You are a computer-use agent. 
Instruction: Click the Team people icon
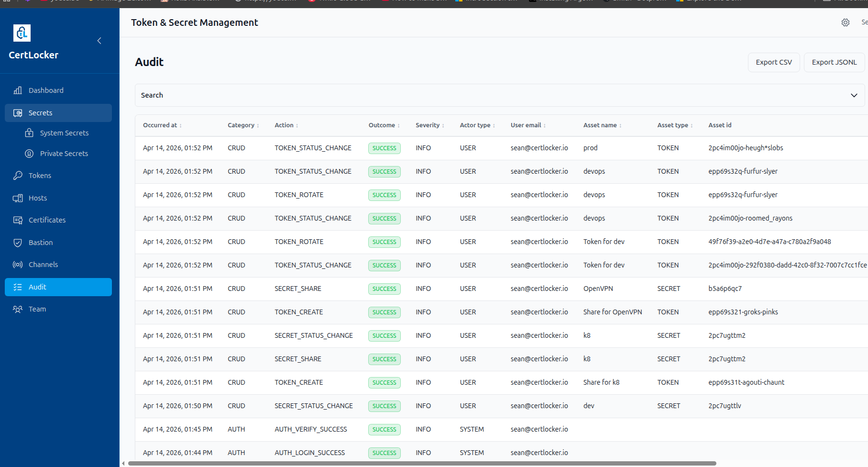[18, 309]
